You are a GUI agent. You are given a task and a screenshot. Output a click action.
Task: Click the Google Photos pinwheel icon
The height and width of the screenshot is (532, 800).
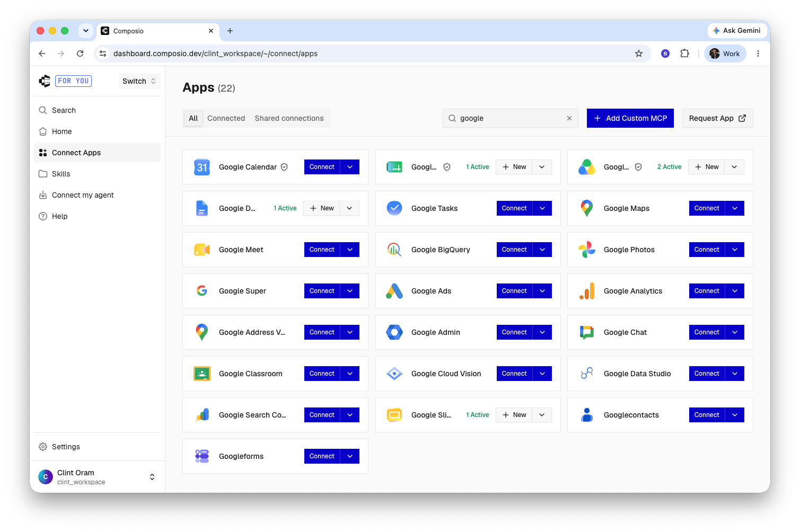(x=587, y=250)
